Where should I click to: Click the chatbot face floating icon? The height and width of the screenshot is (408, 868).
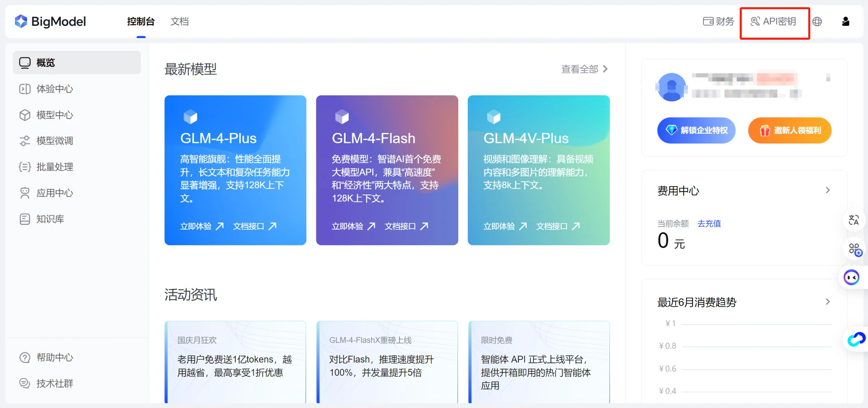pos(852,277)
